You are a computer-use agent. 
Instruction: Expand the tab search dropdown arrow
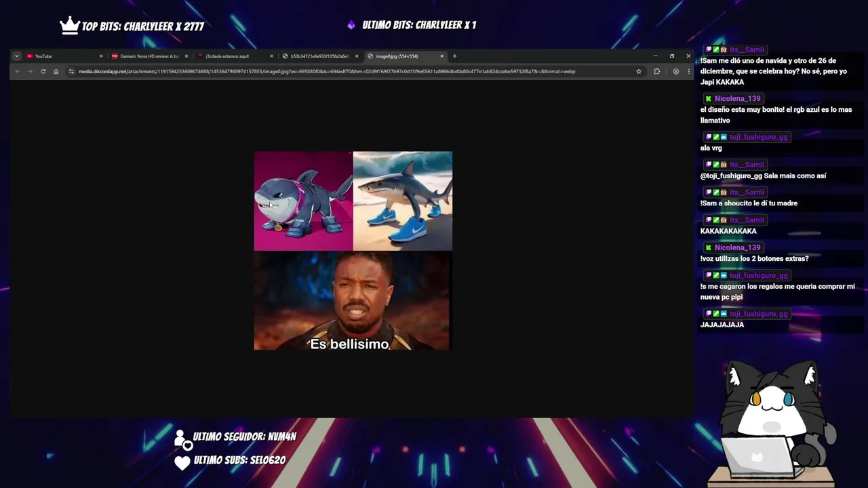pos(16,56)
